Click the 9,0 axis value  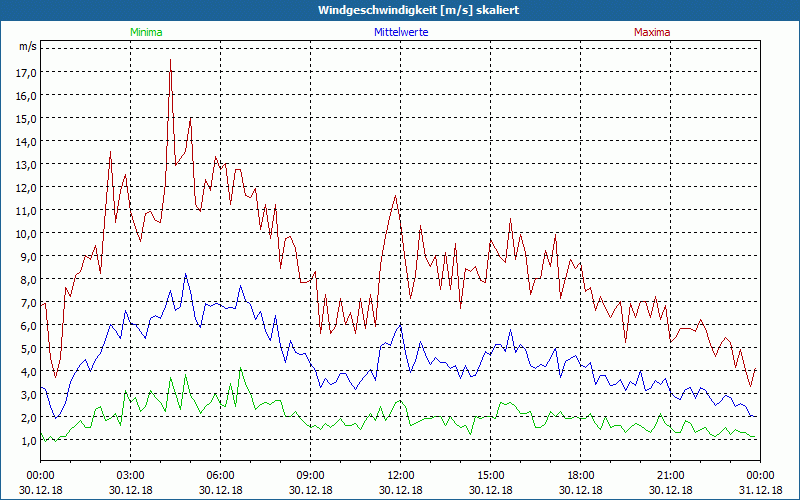[x=28, y=257]
